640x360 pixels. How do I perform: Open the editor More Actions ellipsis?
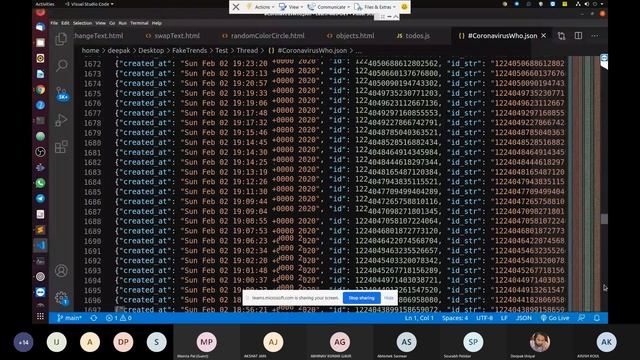point(595,36)
